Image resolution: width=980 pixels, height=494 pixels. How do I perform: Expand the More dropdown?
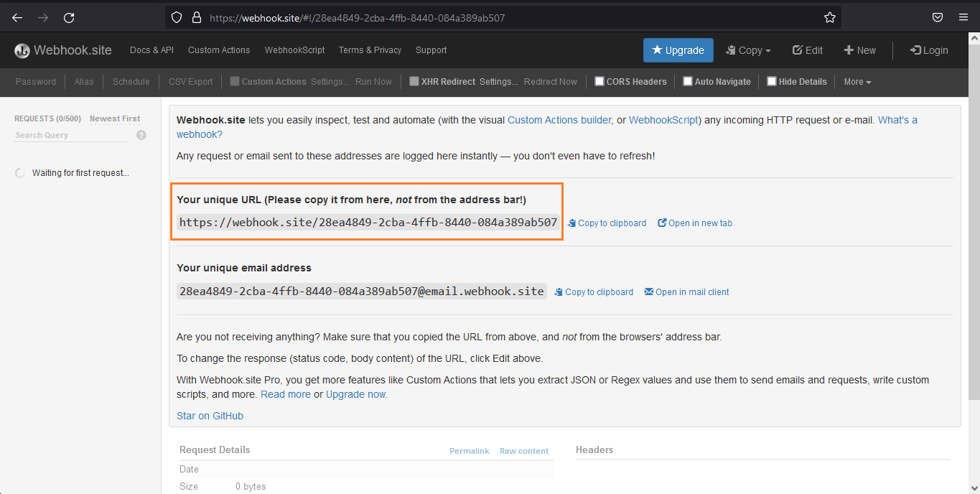point(857,82)
